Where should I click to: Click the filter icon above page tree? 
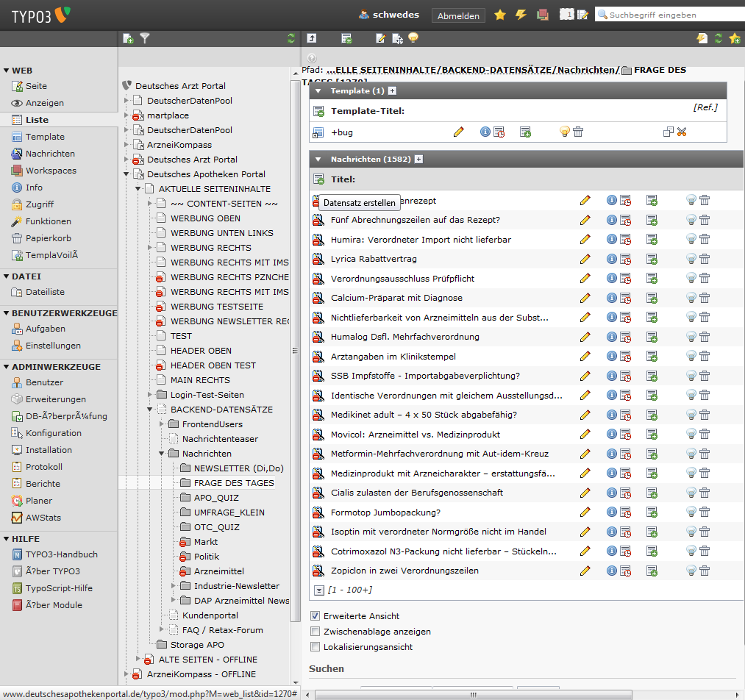(x=145, y=38)
